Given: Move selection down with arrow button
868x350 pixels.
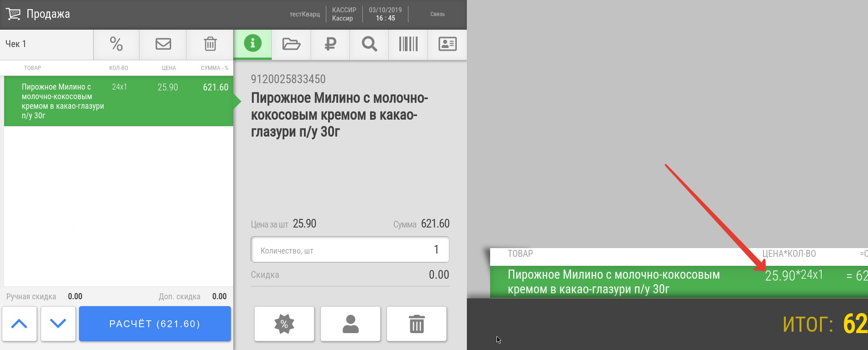Looking at the screenshot, I should (58, 324).
